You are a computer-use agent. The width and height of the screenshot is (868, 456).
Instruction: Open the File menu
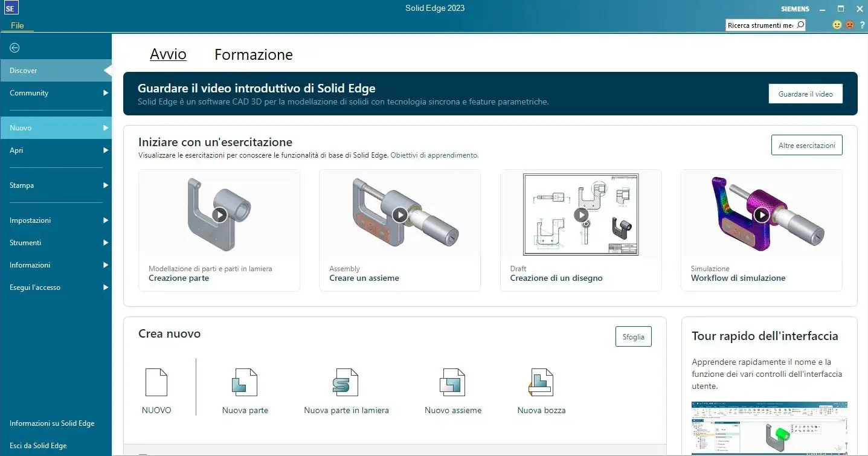[18, 25]
